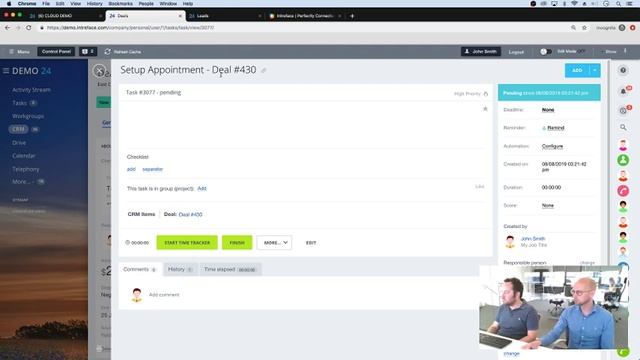
Task: Click START TIME TRACKER button
Action: 187,242
